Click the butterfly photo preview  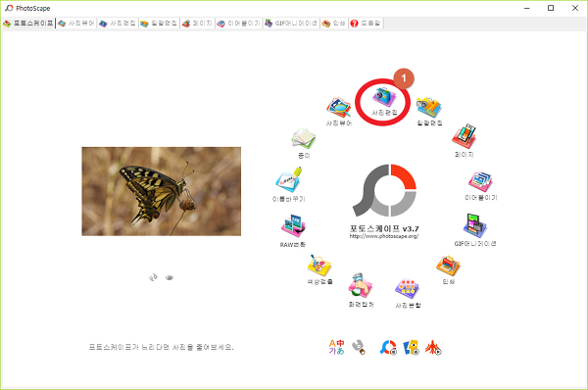point(162,191)
